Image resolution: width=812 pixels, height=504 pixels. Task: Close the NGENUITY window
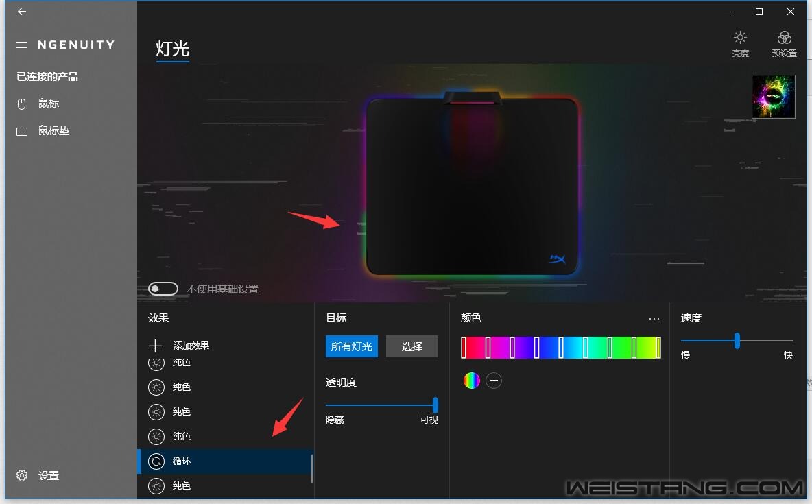coord(790,12)
